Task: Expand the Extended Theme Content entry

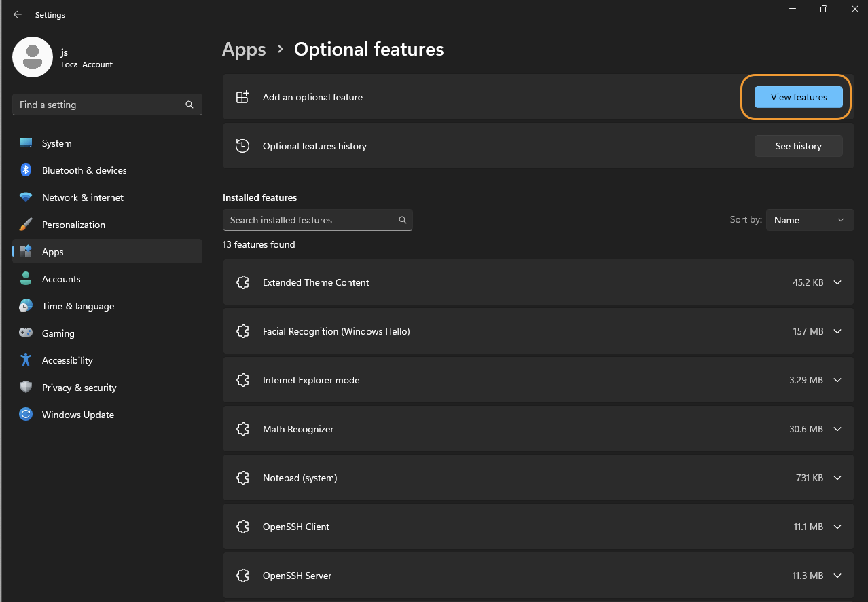Action: [837, 282]
